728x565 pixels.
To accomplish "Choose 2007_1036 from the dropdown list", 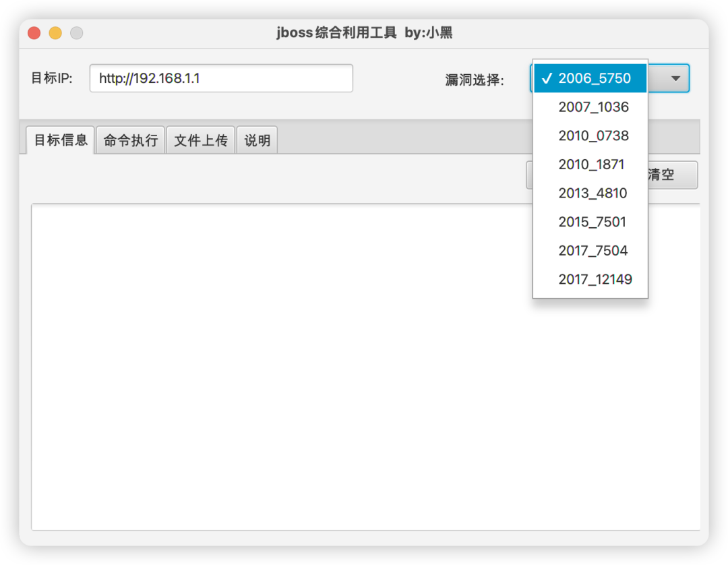I will pyautogui.click(x=590, y=107).
